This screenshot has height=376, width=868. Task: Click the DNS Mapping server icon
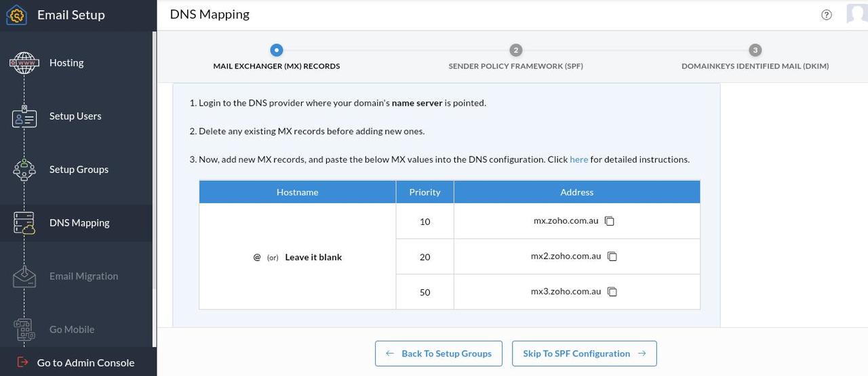pyautogui.click(x=24, y=223)
